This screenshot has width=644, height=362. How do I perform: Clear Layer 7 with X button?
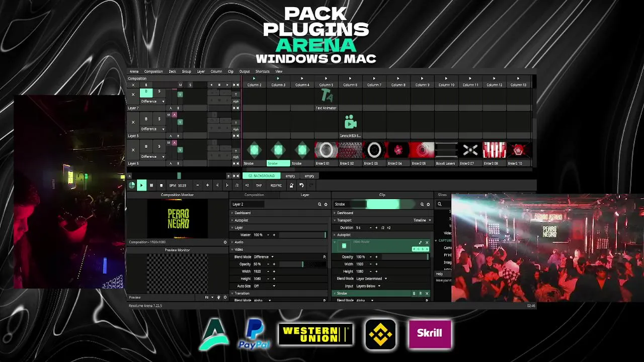coord(133,95)
